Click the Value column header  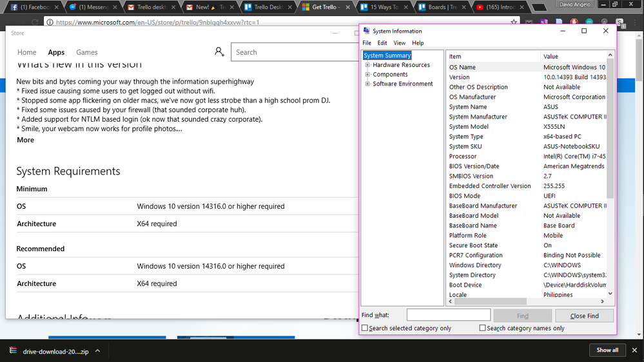click(574, 56)
